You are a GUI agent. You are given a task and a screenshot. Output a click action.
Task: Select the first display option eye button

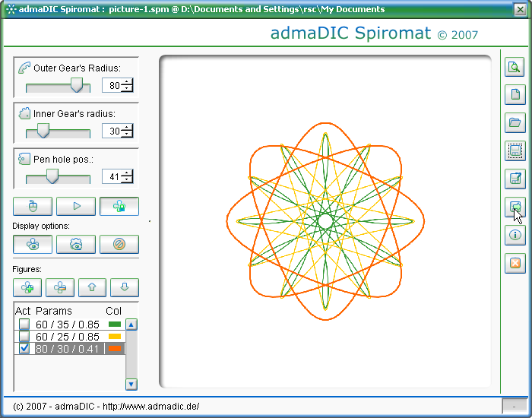coord(33,244)
